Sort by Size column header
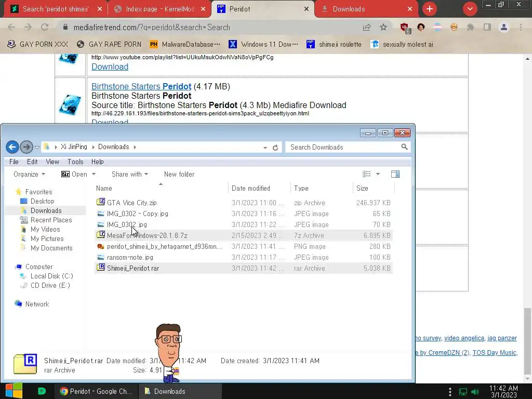This screenshot has width=532, height=399. tap(374, 188)
